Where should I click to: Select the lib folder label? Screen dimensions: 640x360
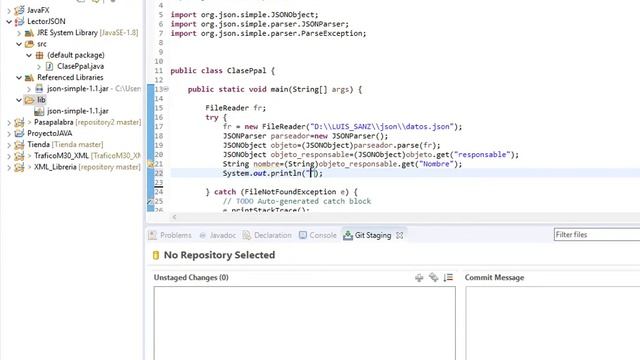point(41,100)
